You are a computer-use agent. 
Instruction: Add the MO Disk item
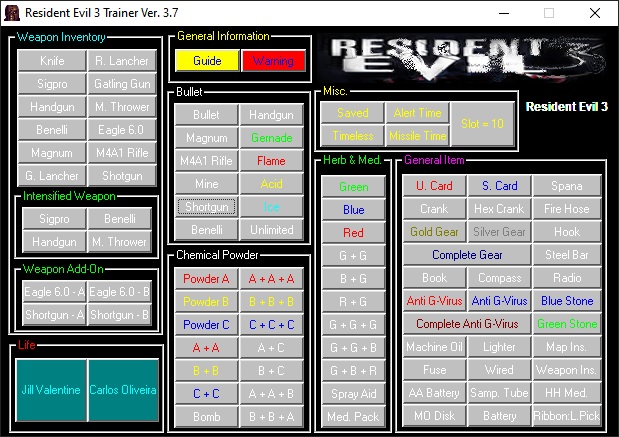pos(434,416)
